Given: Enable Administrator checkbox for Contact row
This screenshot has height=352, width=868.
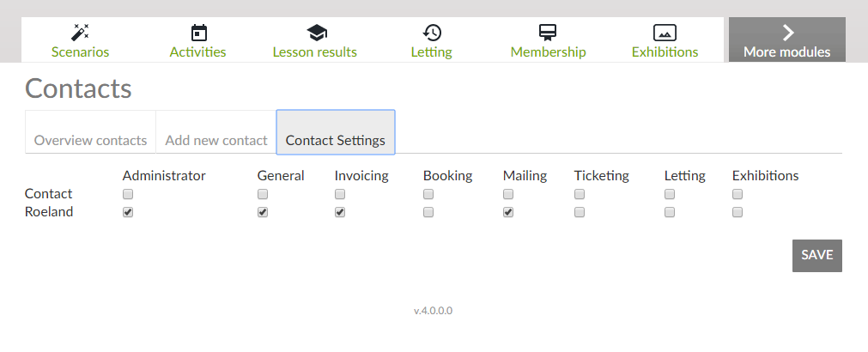Looking at the screenshot, I should coord(128,195).
